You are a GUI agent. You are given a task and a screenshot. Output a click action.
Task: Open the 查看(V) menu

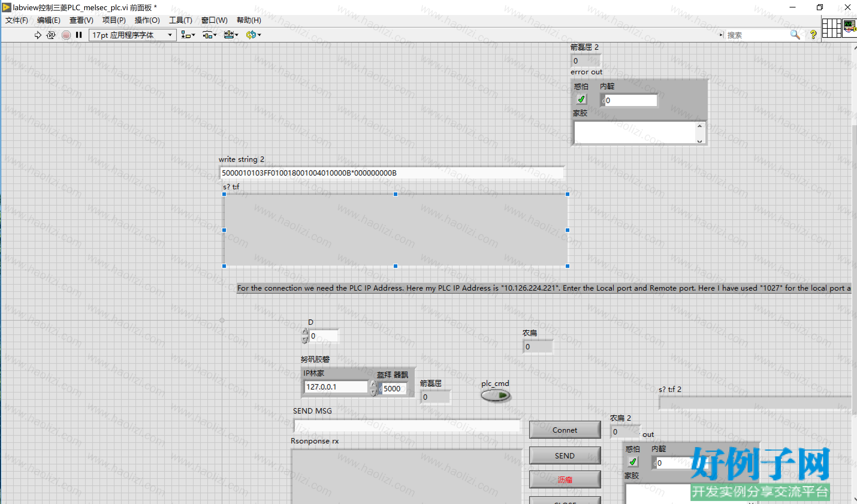click(x=81, y=20)
